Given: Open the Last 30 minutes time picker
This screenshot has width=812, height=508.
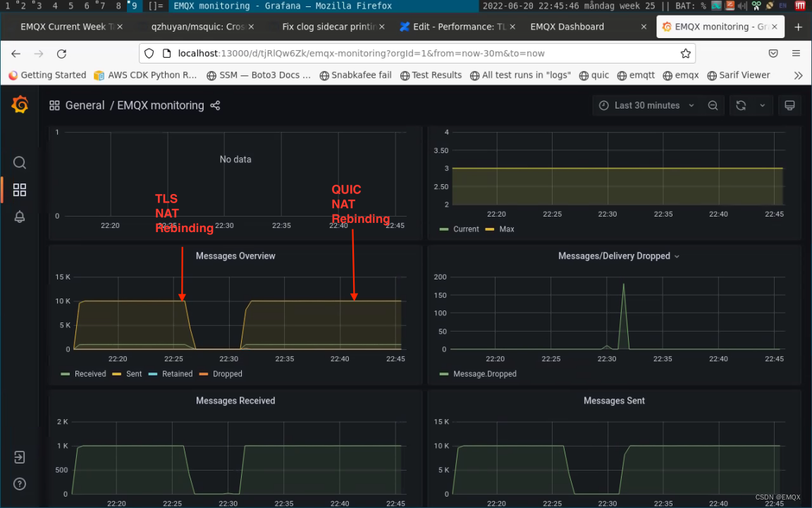Looking at the screenshot, I should pos(646,106).
